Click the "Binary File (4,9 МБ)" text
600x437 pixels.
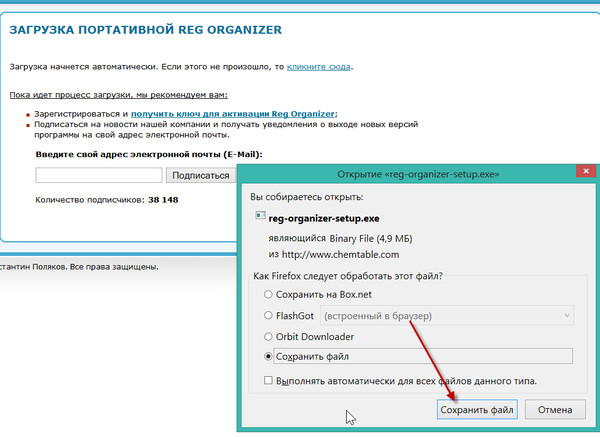tap(371, 238)
